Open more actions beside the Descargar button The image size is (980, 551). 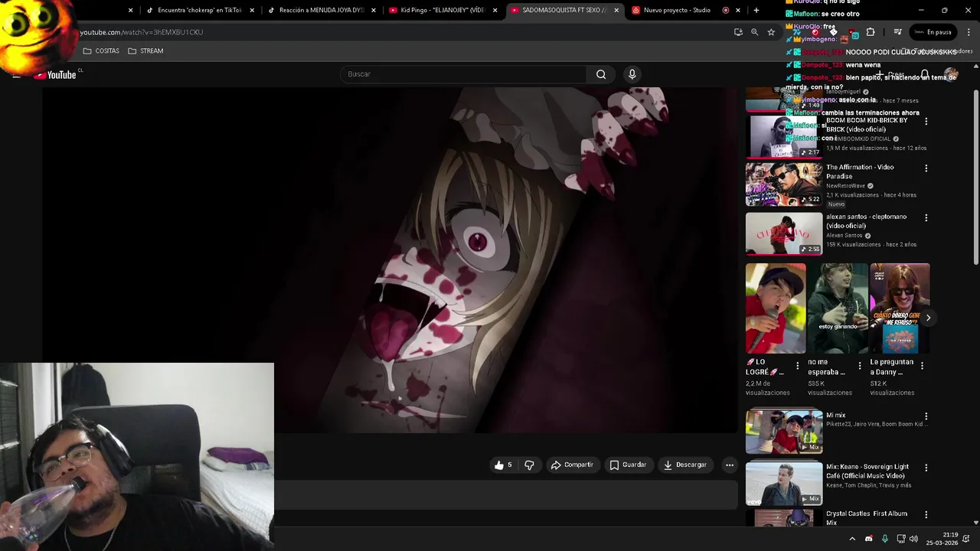(730, 465)
